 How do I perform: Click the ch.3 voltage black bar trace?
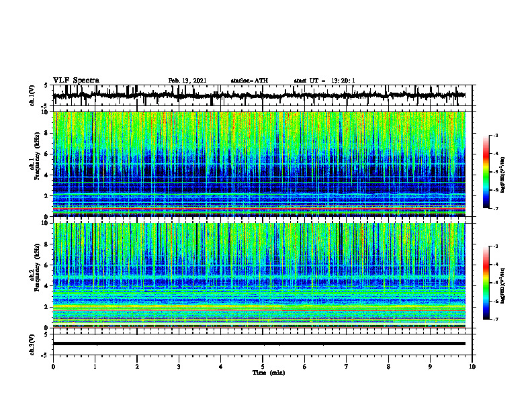pos(259,344)
